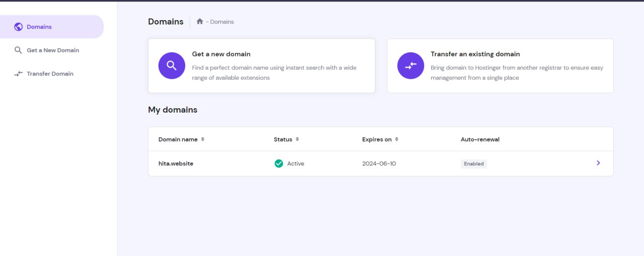Open the Get a new domain card
The image size is (644, 256).
coord(261,66)
